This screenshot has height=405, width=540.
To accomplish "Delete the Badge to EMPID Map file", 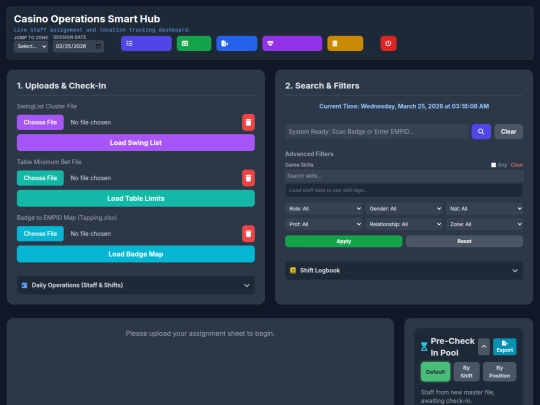I will [x=248, y=234].
